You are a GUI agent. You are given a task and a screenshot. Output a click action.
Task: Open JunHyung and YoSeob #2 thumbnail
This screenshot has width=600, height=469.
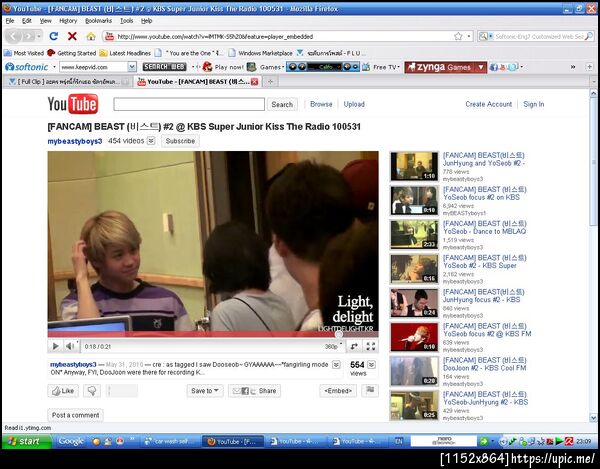point(414,166)
